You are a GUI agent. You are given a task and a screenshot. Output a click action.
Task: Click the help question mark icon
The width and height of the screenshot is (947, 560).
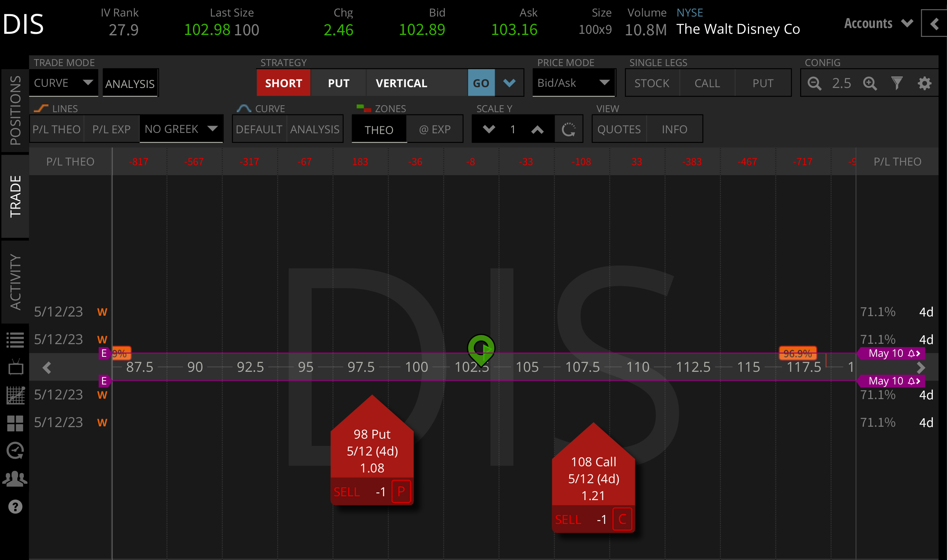pos(15,507)
